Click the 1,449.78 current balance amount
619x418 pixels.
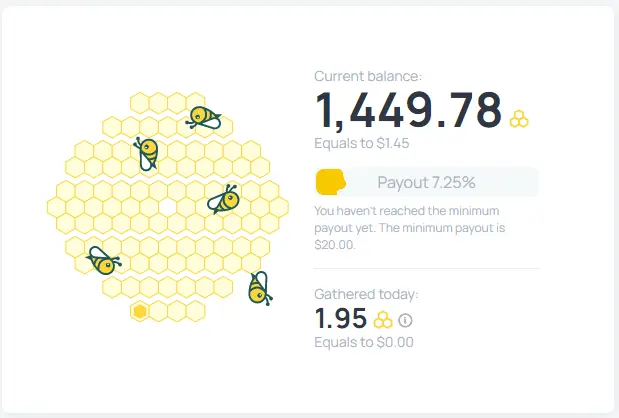[x=409, y=110]
